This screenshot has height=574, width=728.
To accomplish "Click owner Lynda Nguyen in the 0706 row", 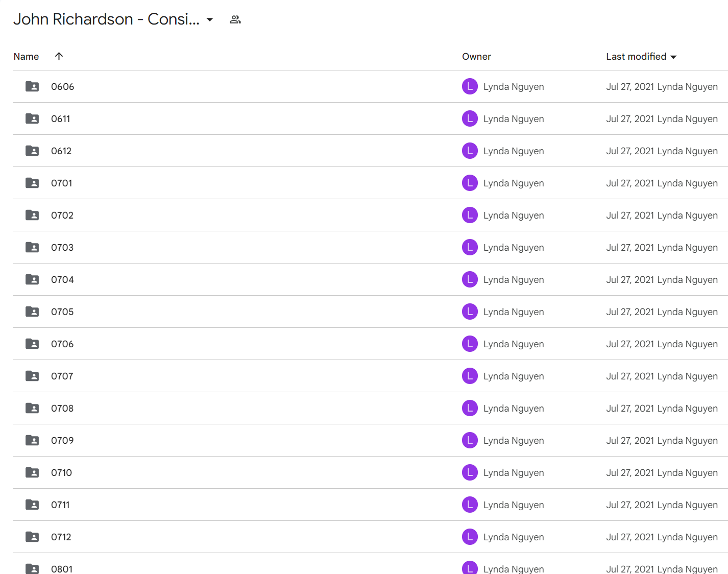I will (x=514, y=344).
